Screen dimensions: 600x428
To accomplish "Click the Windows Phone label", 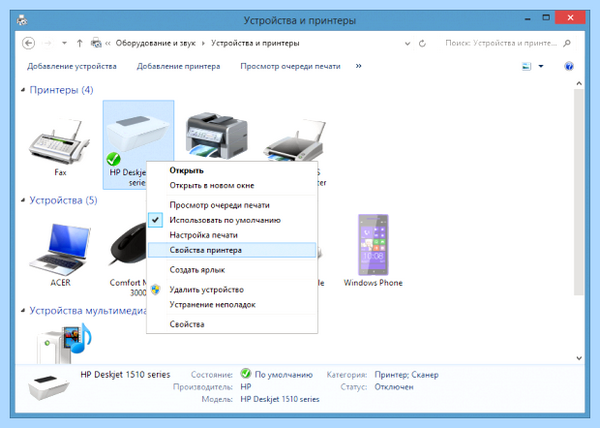I will pyautogui.click(x=373, y=283).
